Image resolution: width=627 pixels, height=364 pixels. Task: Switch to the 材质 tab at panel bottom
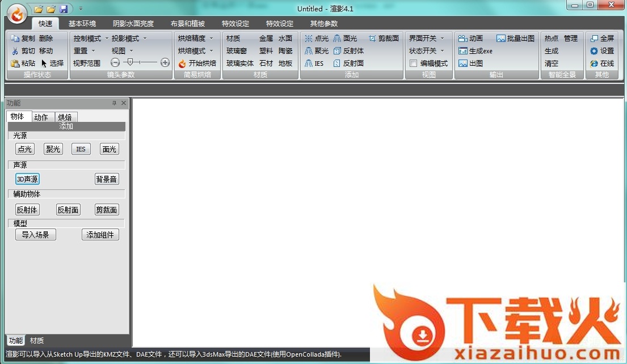[x=37, y=340]
